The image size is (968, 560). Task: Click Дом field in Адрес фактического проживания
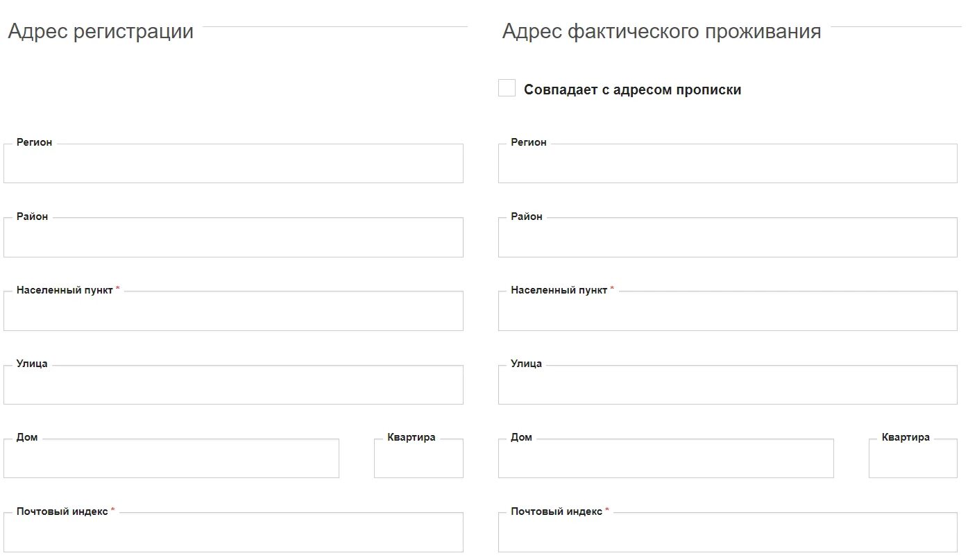pyautogui.click(x=666, y=458)
